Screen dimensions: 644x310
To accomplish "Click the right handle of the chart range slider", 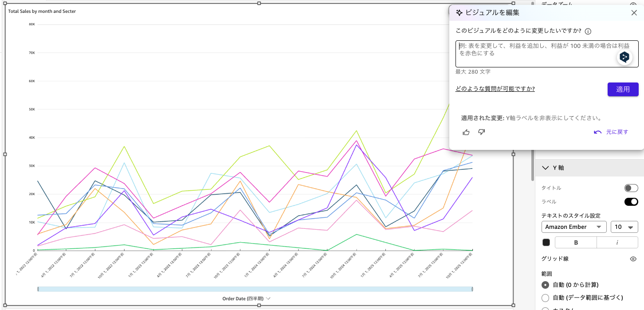I will [472, 289].
